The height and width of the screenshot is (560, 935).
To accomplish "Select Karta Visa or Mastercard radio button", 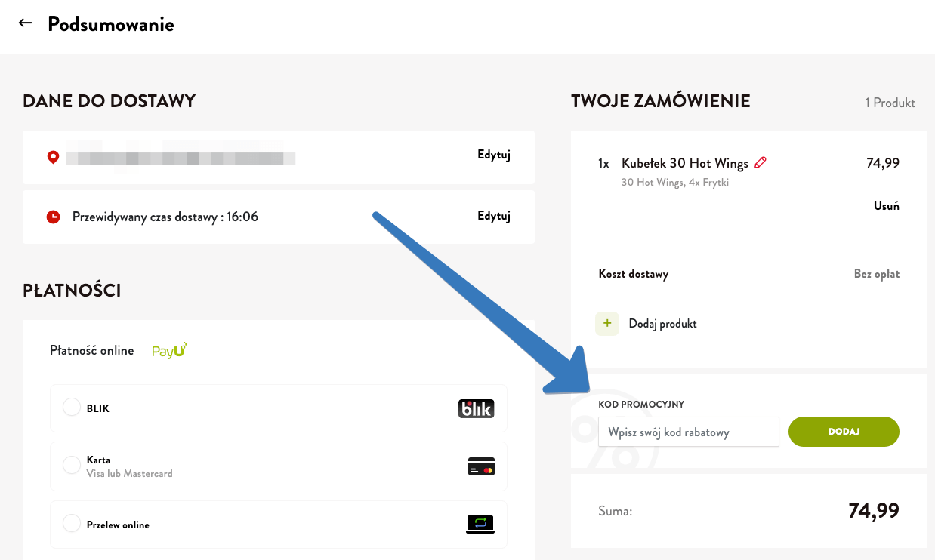I will click(72, 466).
